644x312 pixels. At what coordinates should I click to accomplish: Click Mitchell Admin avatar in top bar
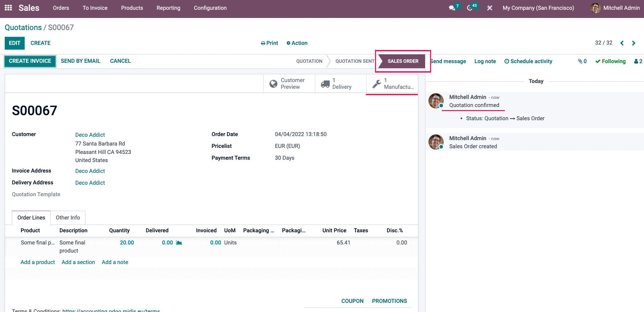pyautogui.click(x=595, y=8)
